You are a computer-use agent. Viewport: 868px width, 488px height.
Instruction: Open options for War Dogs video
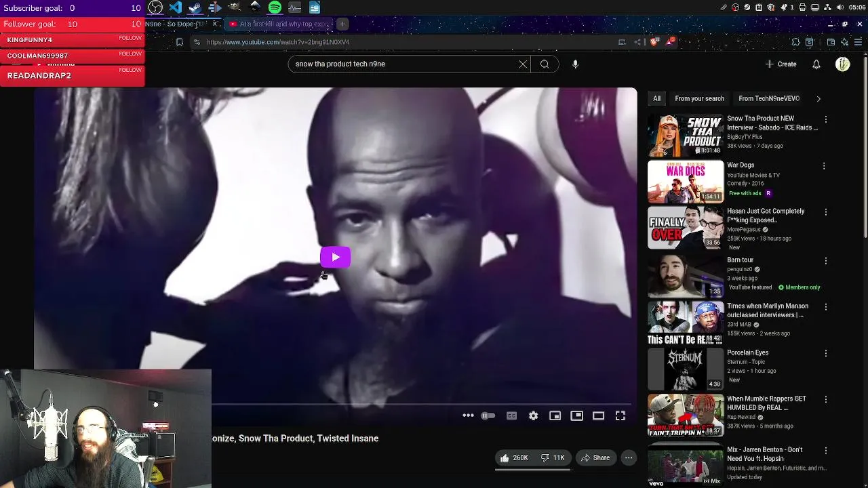pos(825,166)
